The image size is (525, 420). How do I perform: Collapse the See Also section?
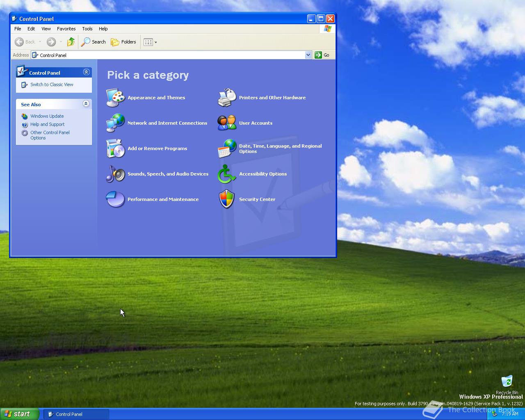pyautogui.click(x=86, y=103)
